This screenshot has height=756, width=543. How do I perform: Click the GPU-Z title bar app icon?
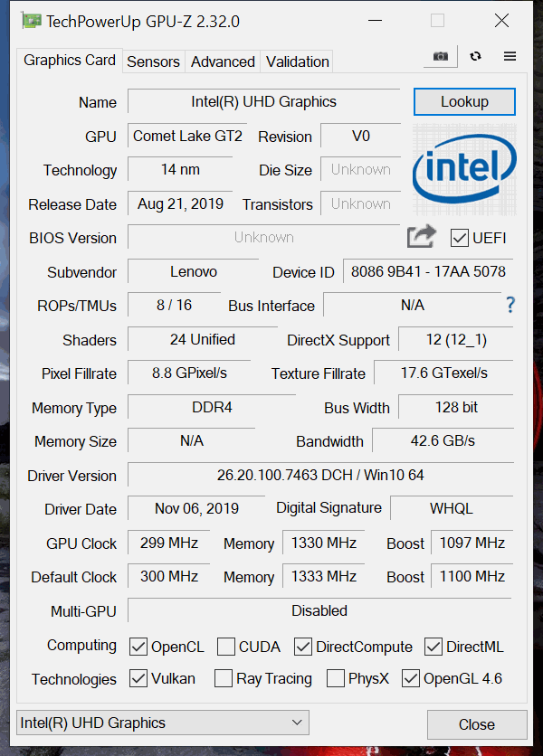32,21
